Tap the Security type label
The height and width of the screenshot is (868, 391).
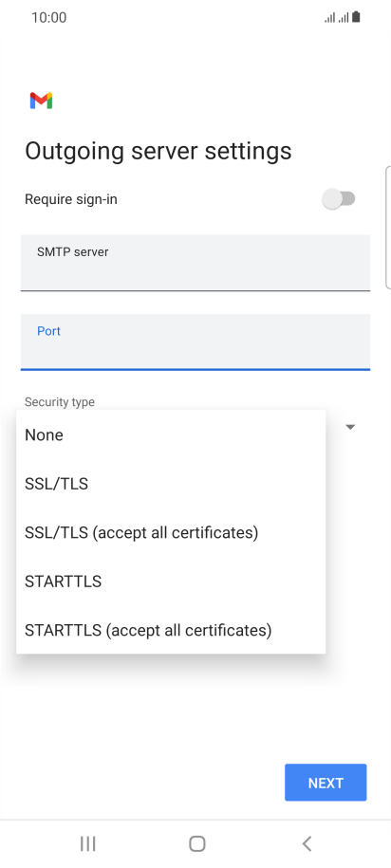(60, 402)
